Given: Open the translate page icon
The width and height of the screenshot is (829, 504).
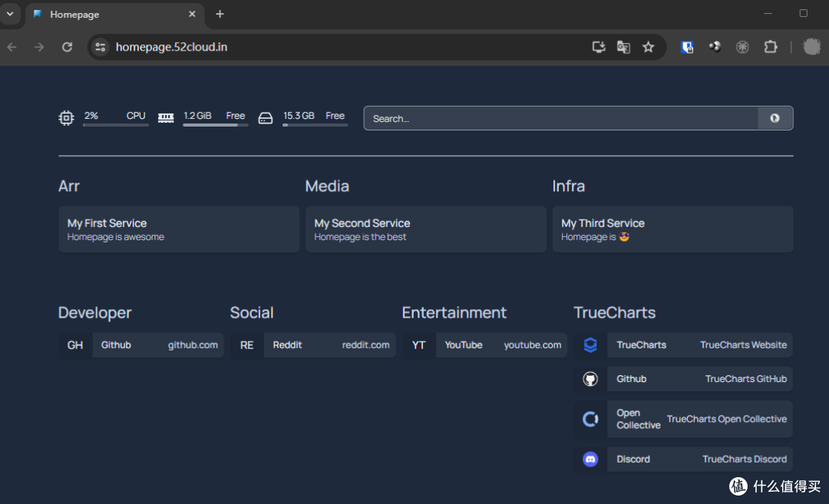Looking at the screenshot, I should tap(623, 47).
